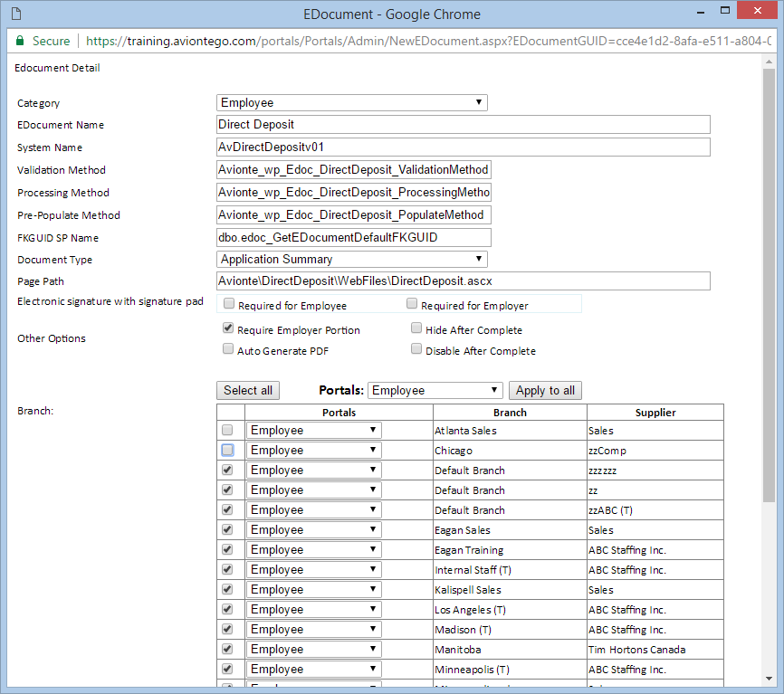Check the Chicago branch checkbox

coord(227,451)
